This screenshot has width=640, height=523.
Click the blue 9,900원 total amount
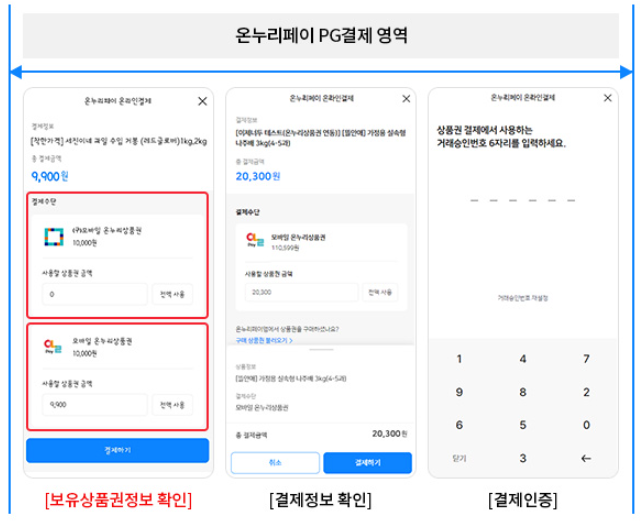coord(50,176)
